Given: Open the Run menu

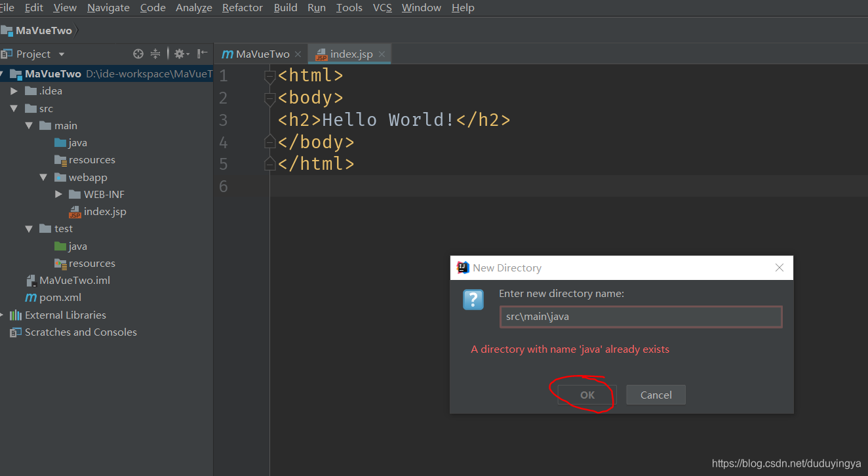Looking at the screenshot, I should click(317, 8).
